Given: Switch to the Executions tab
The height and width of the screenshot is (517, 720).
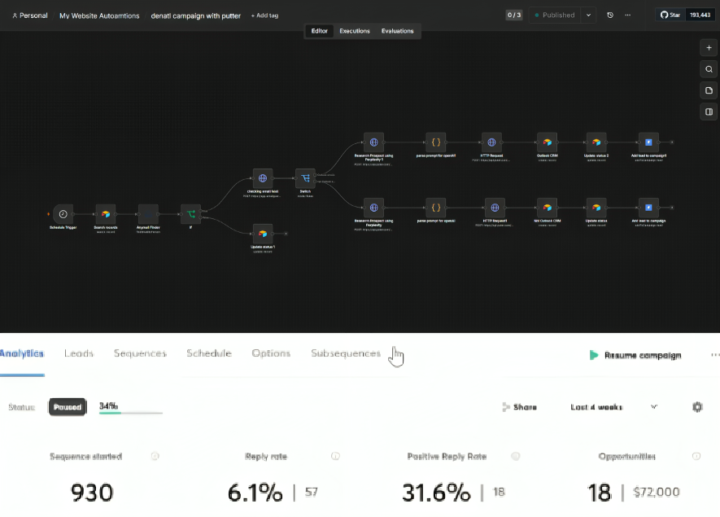Looking at the screenshot, I should point(354,31).
